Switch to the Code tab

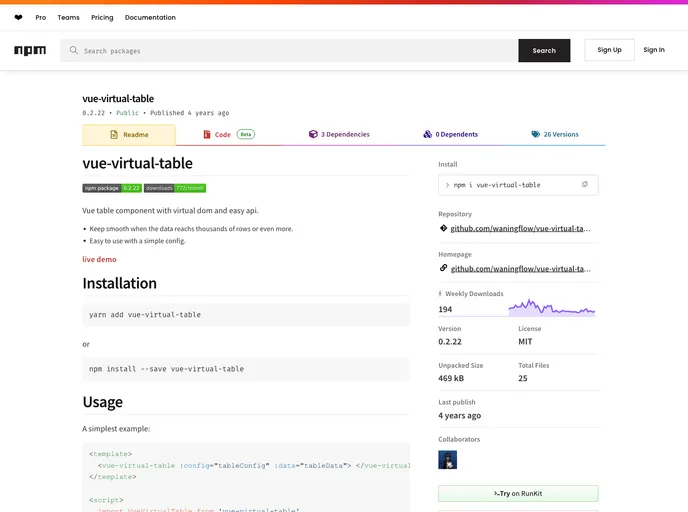(x=229, y=134)
